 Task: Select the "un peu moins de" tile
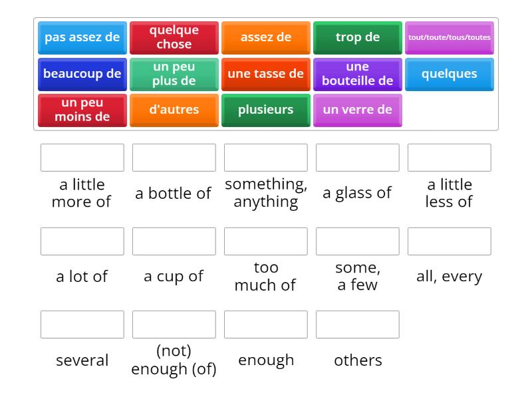click(x=82, y=110)
